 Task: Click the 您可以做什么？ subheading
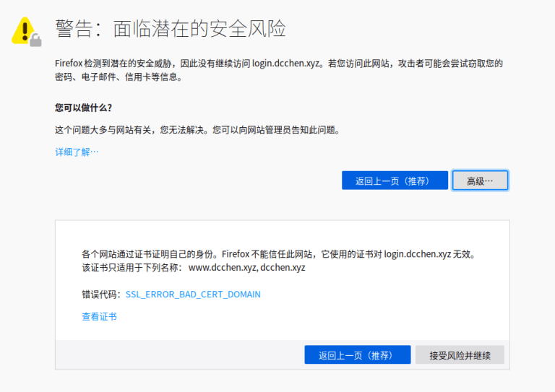coord(84,108)
